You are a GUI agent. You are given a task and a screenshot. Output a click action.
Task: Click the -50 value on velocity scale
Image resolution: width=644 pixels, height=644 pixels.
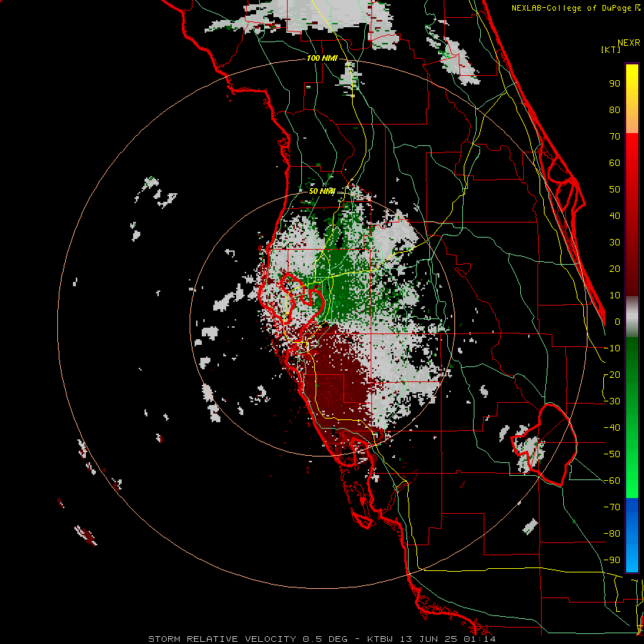[x=612, y=454]
